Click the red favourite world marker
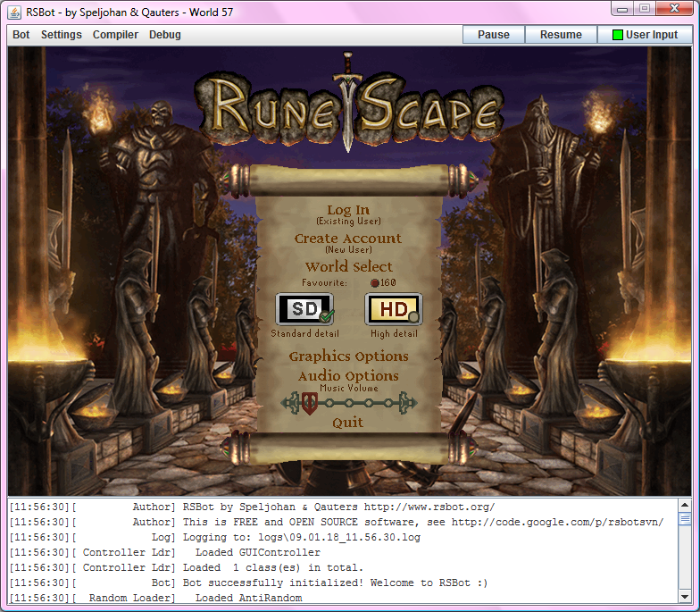700x612 pixels. click(375, 282)
